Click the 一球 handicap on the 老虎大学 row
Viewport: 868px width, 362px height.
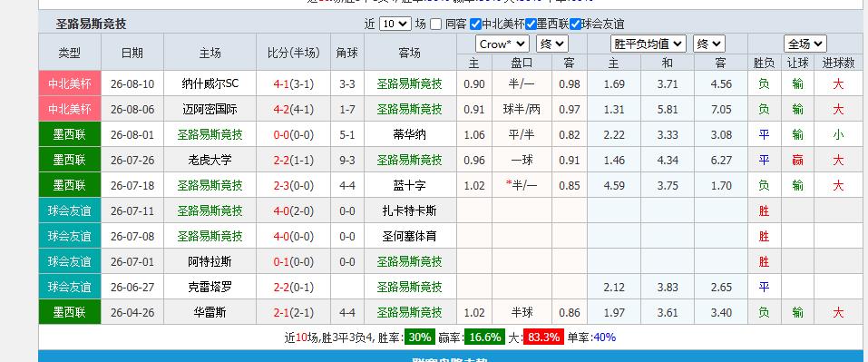click(x=522, y=160)
